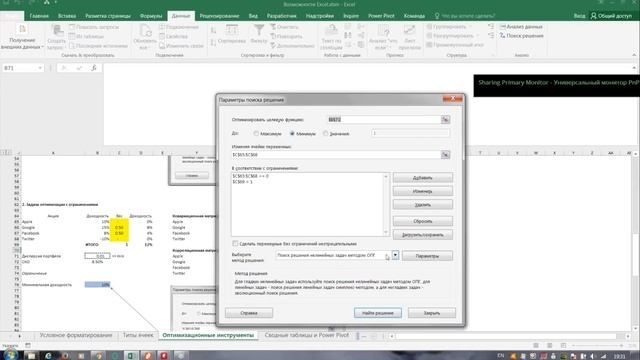
Task: Click Delete (Удалить) constraint button
Action: coord(422,204)
